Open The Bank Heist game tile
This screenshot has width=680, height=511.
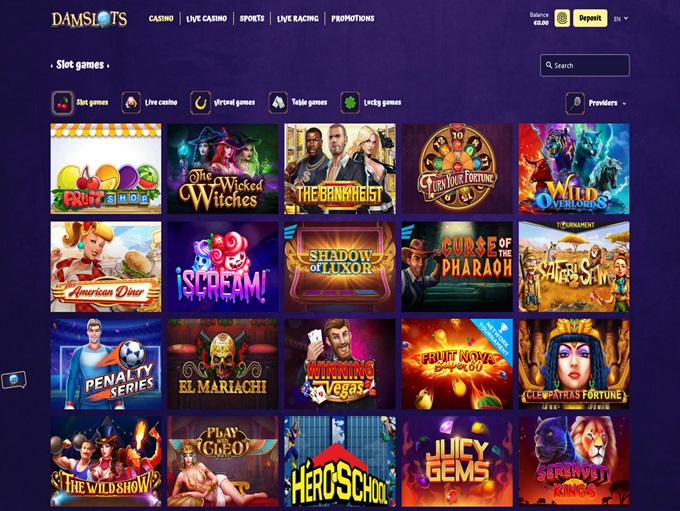tap(340, 169)
